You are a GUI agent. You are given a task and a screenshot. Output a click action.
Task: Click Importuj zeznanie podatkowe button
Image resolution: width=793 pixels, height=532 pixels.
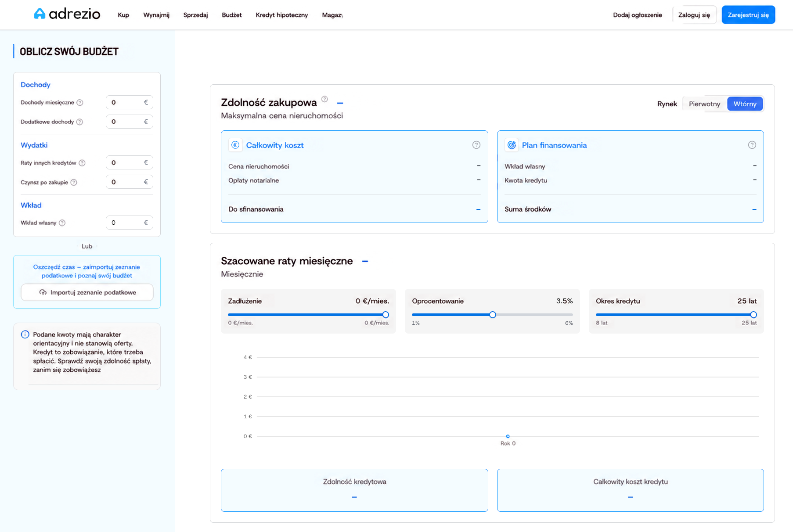coord(87,292)
